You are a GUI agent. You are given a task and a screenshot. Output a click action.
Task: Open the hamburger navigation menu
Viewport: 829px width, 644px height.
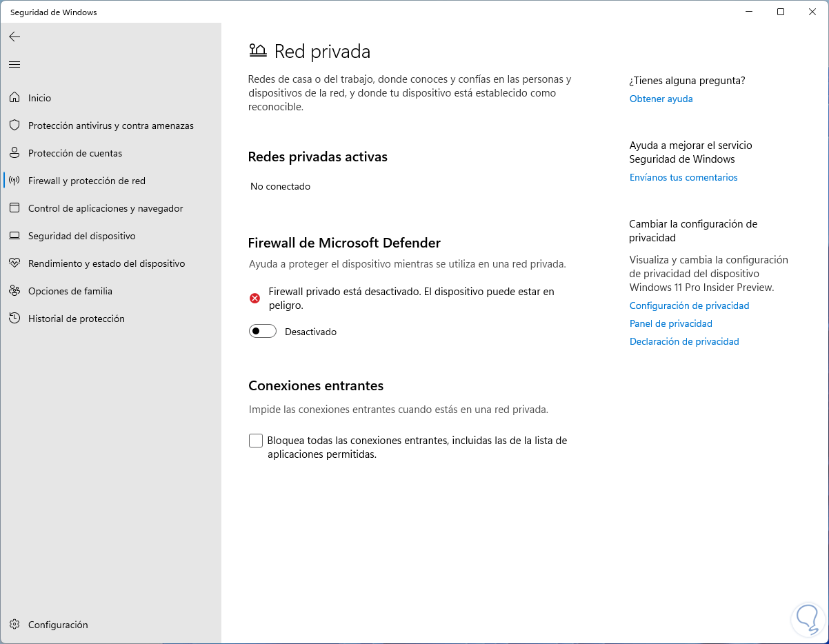14,64
